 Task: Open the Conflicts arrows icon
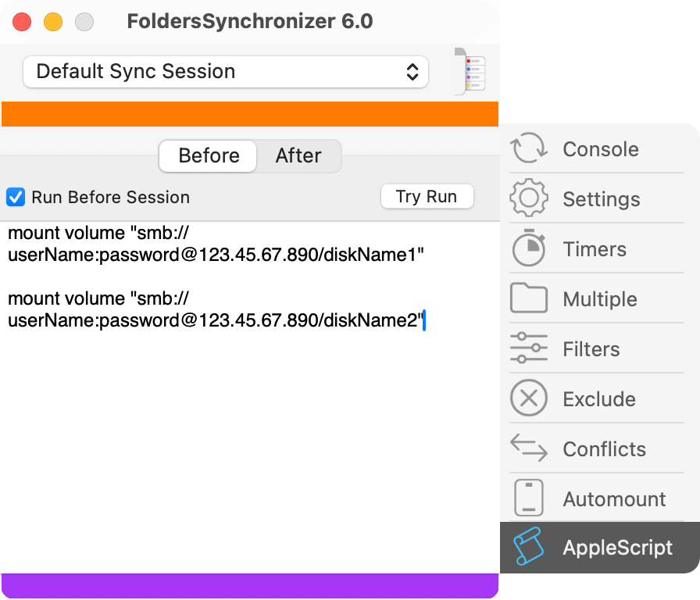coord(529,448)
